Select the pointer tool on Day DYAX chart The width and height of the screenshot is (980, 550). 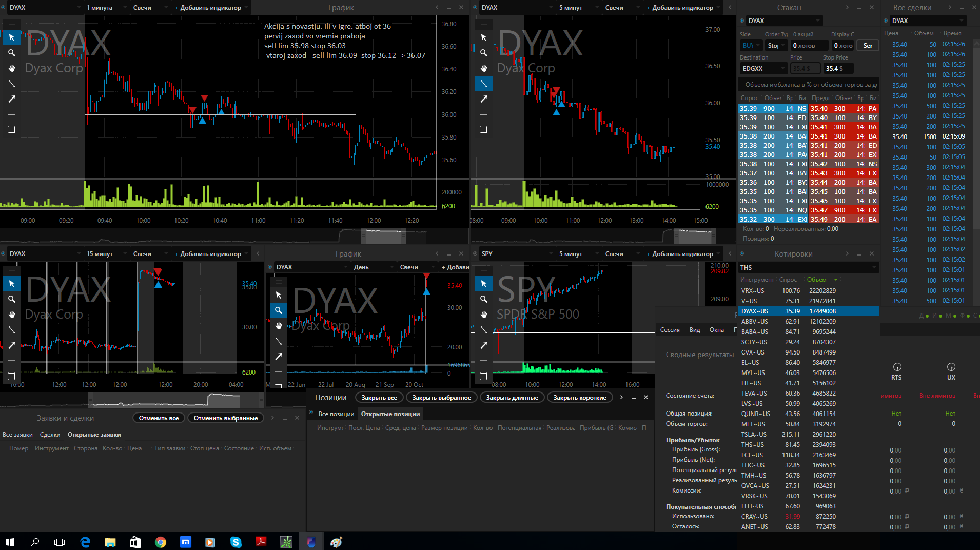click(279, 295)
